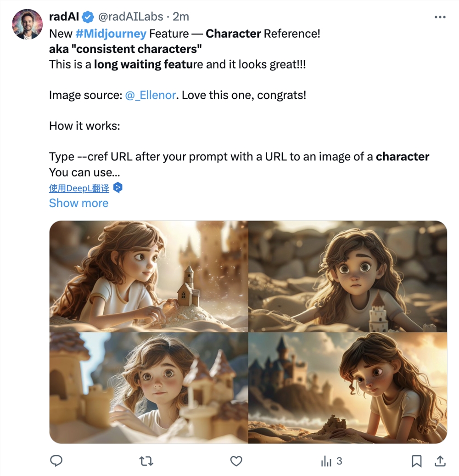Visit the @_Ellenor mention
459x476 pixels.
coord(150,95)
